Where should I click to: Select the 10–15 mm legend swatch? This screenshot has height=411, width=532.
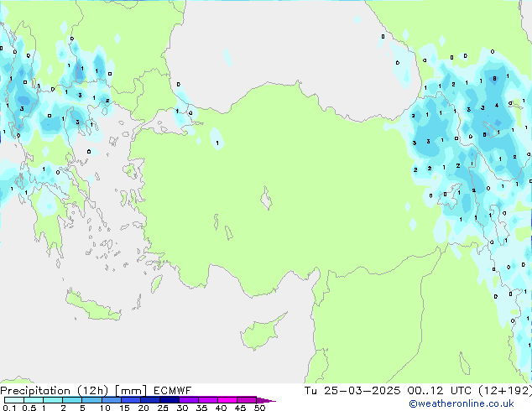[111, 400]
